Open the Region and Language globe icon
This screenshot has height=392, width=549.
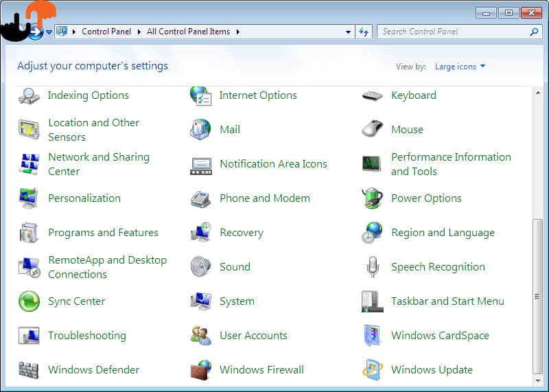tap(372, 232)
